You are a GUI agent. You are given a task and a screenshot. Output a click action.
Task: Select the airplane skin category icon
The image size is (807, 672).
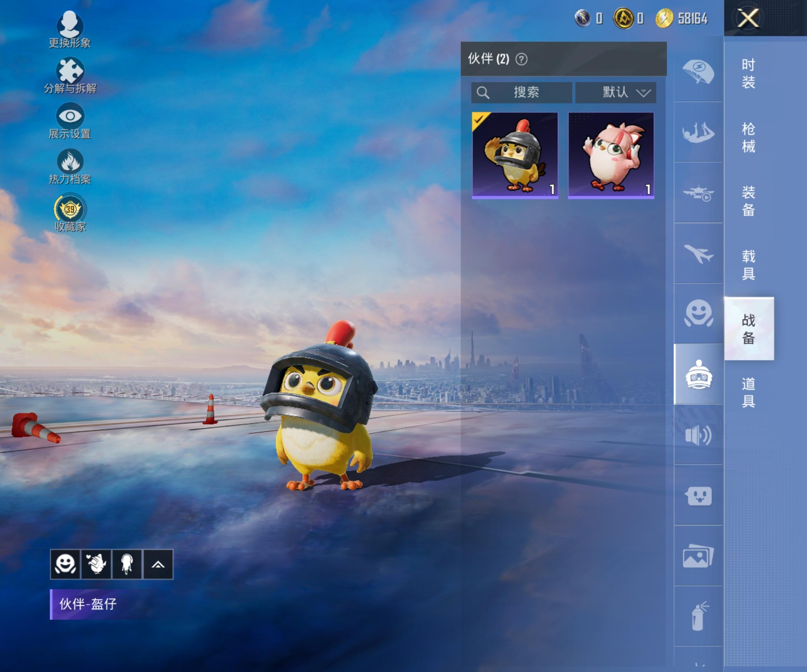click(x=698, y=253)
